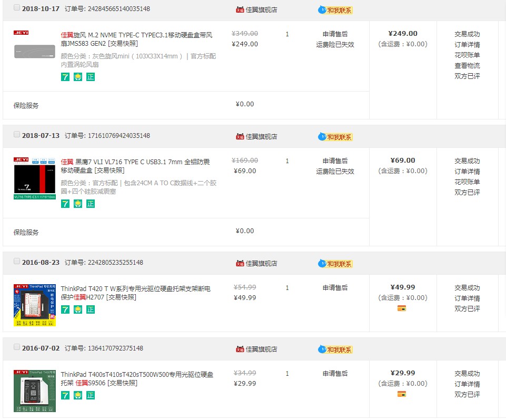The image size is (506, 420).
Task: Tick the checkbox for order dated 2016-07-02
Action: coord(17,347)
